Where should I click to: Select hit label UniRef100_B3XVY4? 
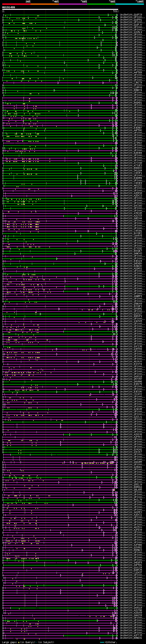click(x=131, y=364)
